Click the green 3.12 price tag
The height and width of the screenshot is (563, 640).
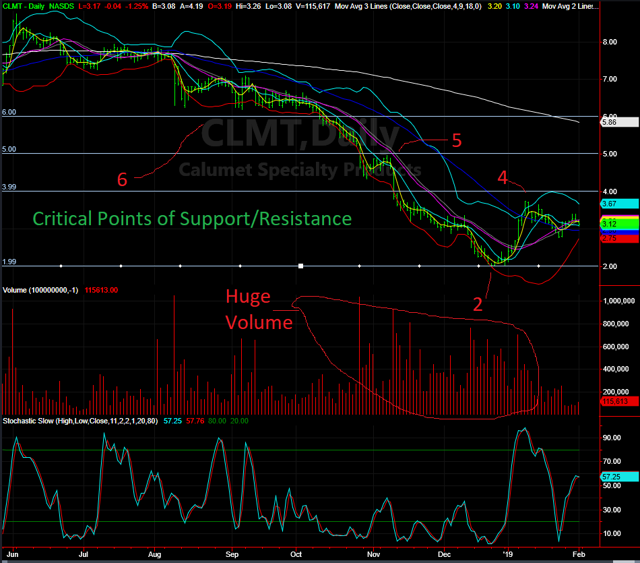pos(620,224)
